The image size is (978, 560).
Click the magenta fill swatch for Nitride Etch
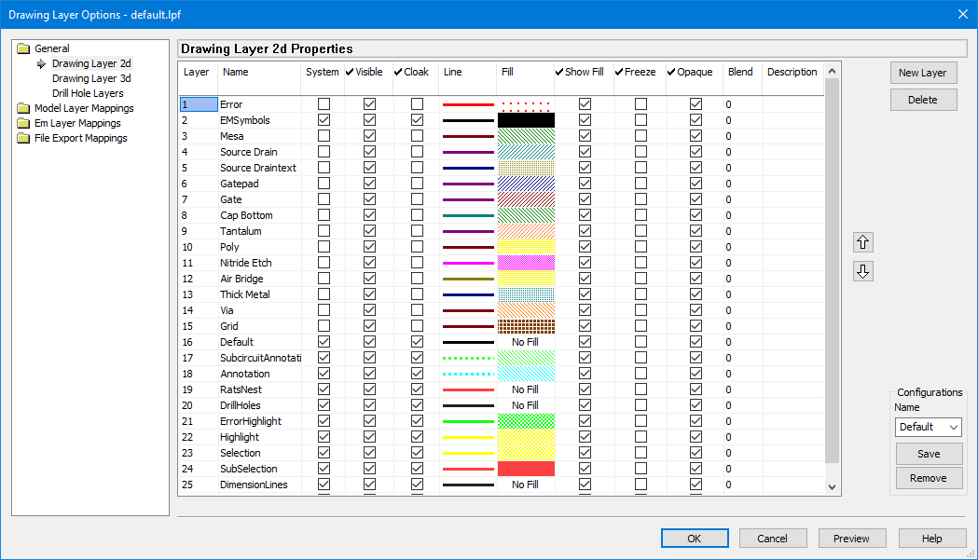point(526,263)
